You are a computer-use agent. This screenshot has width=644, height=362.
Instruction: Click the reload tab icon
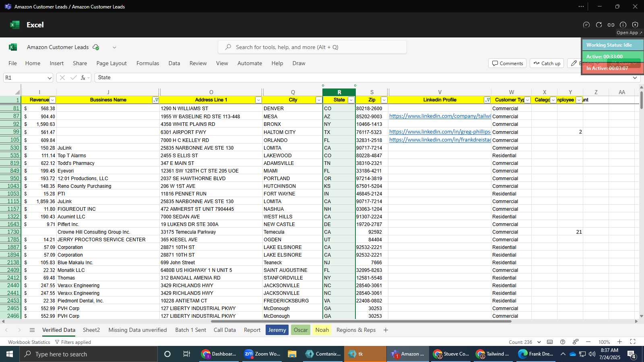[x=599, y=25]
